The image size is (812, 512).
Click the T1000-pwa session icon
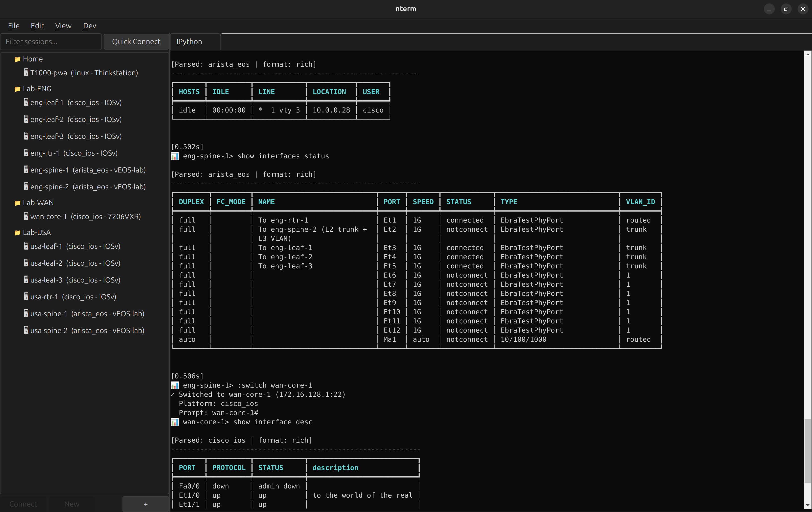(x=26, y=72)
